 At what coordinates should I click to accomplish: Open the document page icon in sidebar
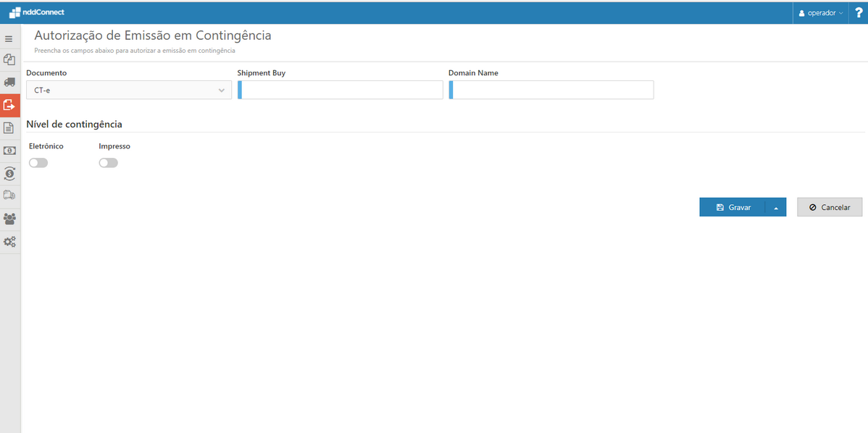9,127
